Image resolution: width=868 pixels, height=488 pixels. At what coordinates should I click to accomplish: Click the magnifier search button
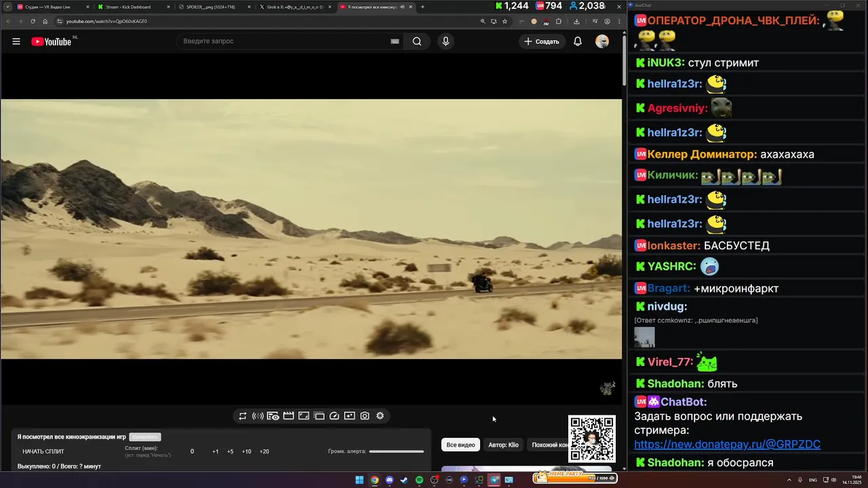[417, 41]
